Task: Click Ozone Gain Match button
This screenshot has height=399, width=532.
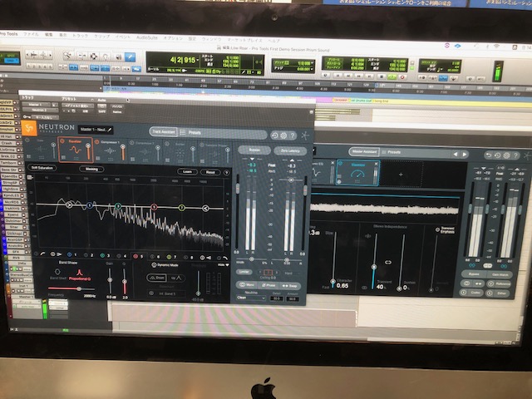Action: 498,274
